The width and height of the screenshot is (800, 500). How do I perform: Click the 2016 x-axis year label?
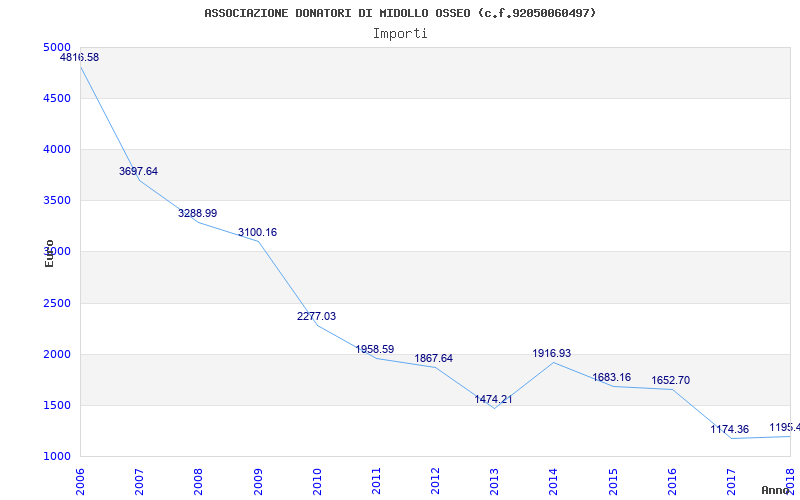pos(672,481)
